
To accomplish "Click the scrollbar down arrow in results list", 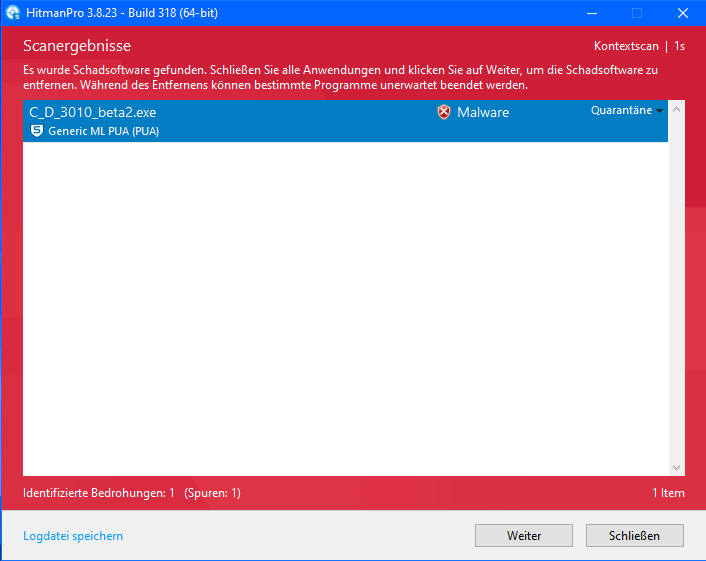I will pos(676,468).
